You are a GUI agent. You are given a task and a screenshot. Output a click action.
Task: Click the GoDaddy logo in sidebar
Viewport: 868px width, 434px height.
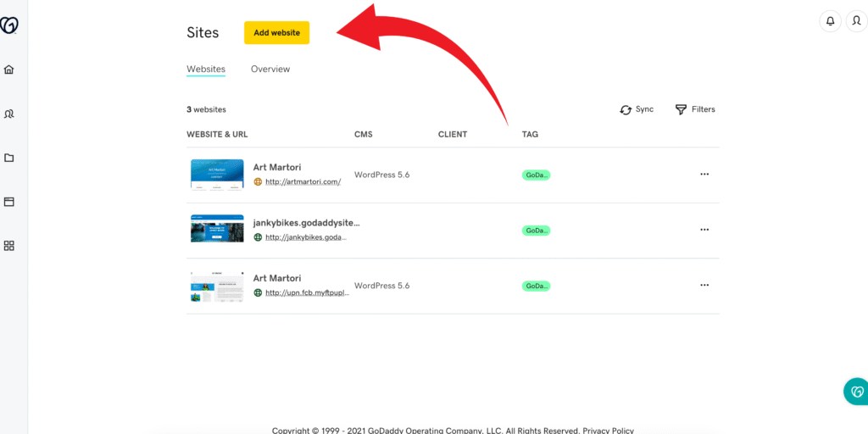pyautogui.click(x=8, y=25)
